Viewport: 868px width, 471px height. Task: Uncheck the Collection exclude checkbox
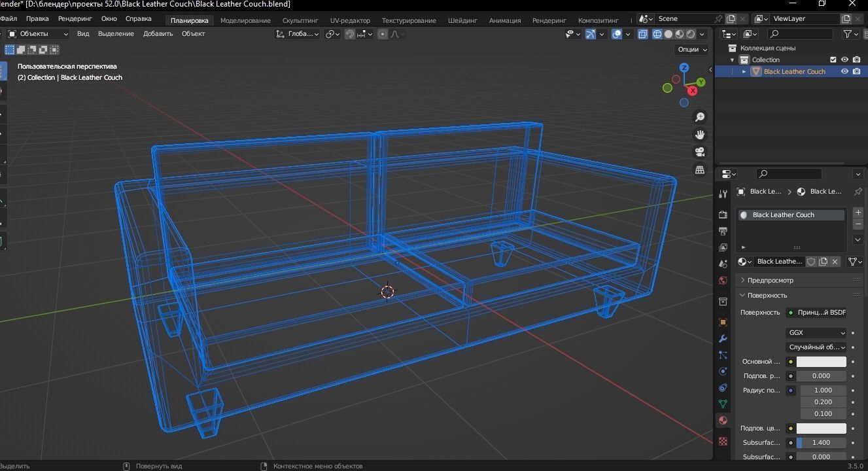[x=833, y=60]
